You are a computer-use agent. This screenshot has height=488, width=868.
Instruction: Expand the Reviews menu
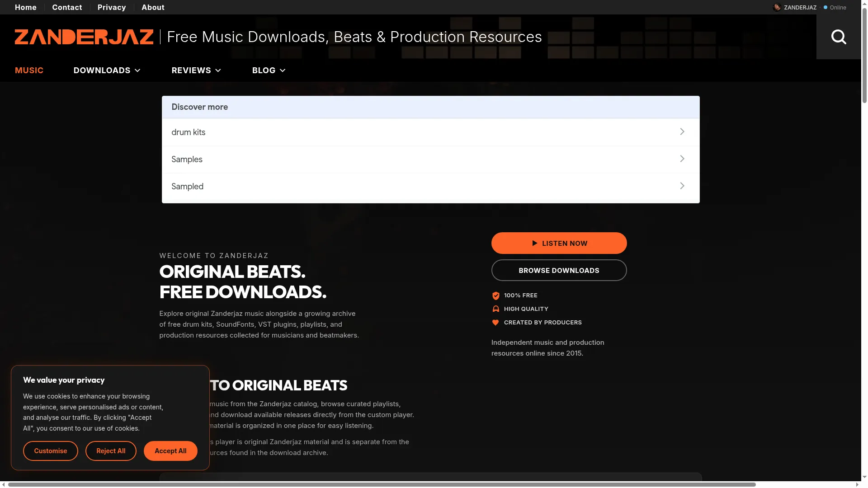click(x=196, y=70)
